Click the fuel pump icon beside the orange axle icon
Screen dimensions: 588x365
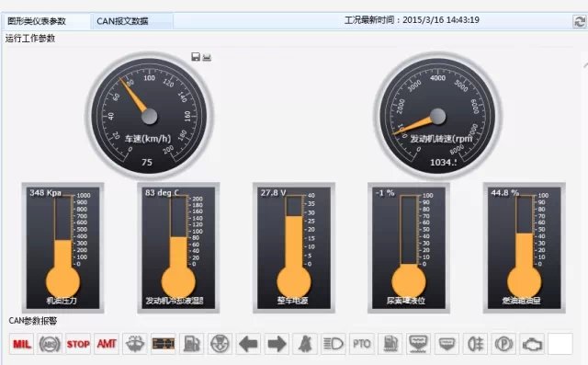pyautogui.click(x=192, y=344)
